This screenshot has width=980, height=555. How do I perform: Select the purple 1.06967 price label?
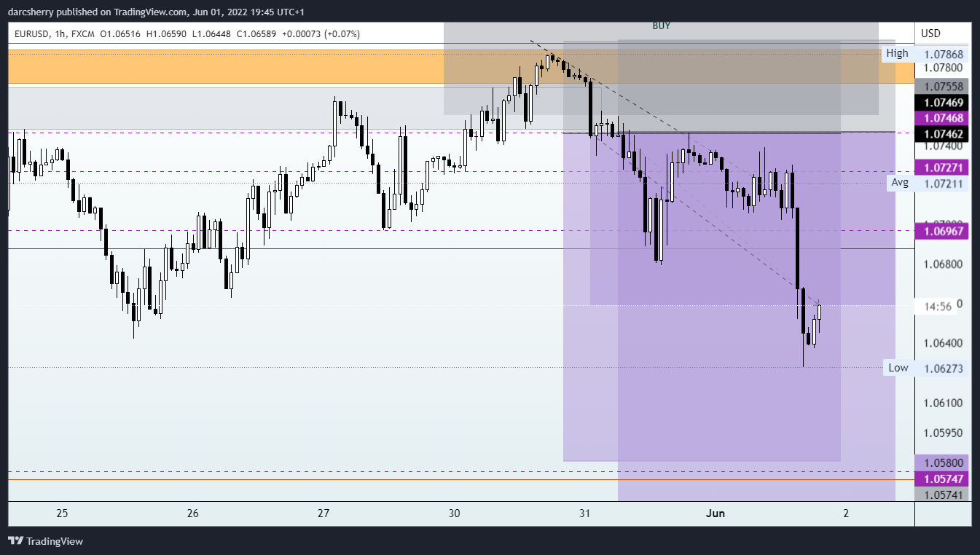click(x=943, y=231)
